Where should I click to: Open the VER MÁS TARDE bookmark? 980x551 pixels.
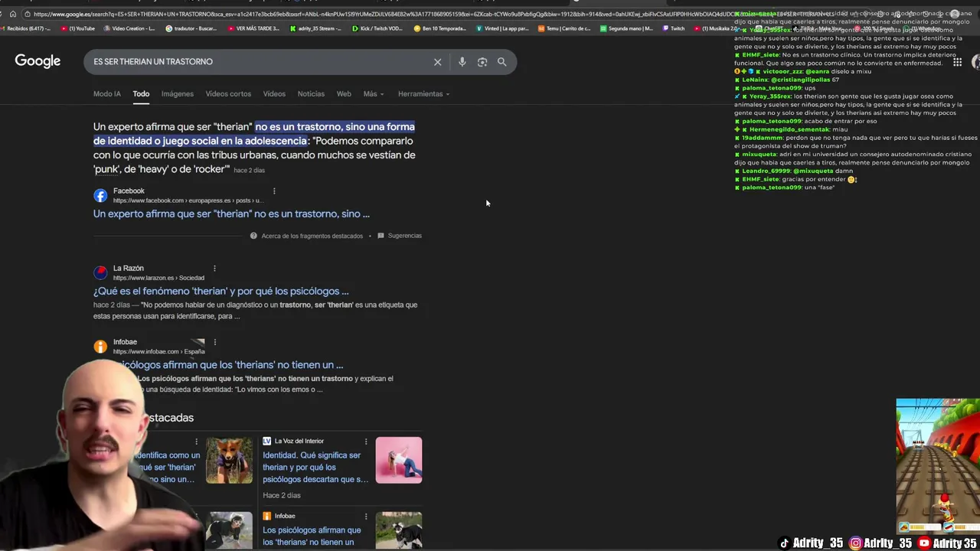[253, 28]
